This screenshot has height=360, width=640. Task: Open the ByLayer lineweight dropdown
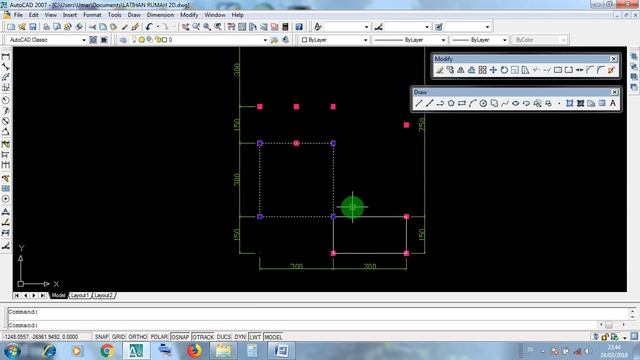(x=504, y=40)
